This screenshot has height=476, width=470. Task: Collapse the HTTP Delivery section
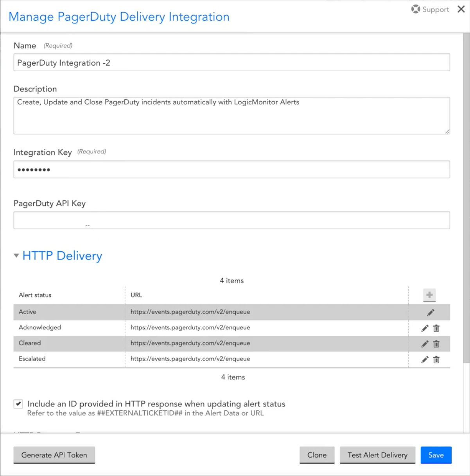pos(16,255)
